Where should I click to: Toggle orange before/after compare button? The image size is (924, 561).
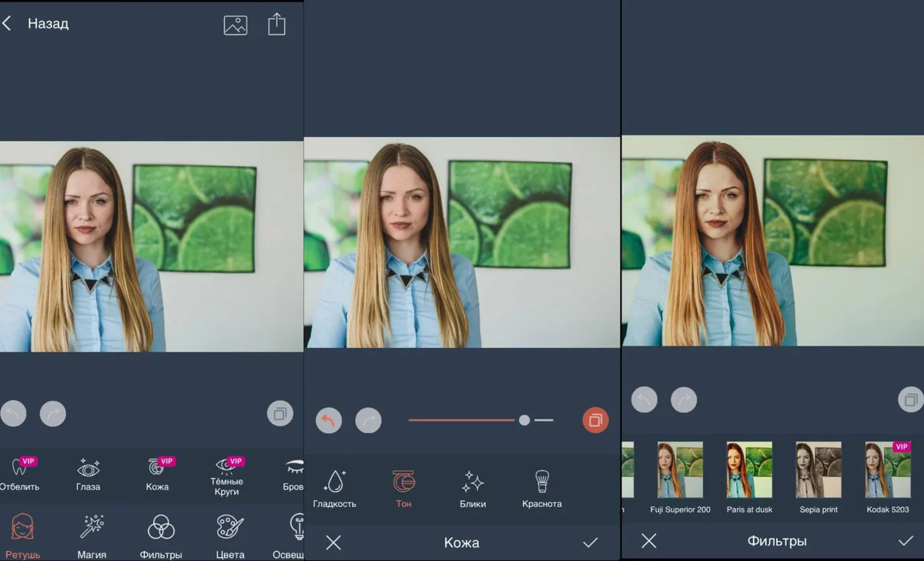click(596, 420)
